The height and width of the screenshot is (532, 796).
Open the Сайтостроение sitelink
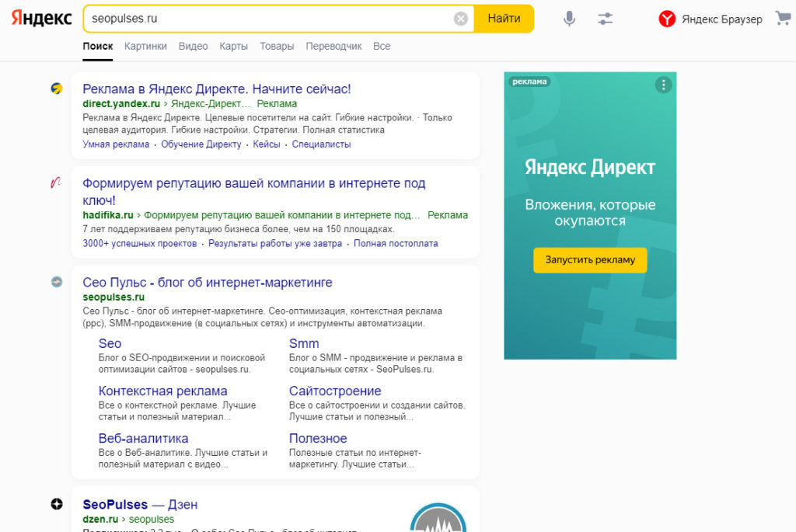click(335, 391)
